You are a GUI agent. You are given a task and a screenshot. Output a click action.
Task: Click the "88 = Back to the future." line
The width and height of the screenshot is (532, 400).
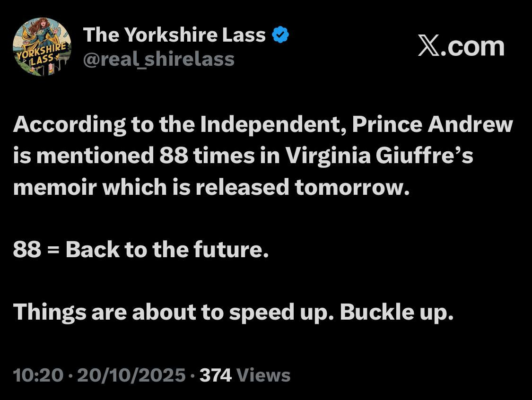140,250
